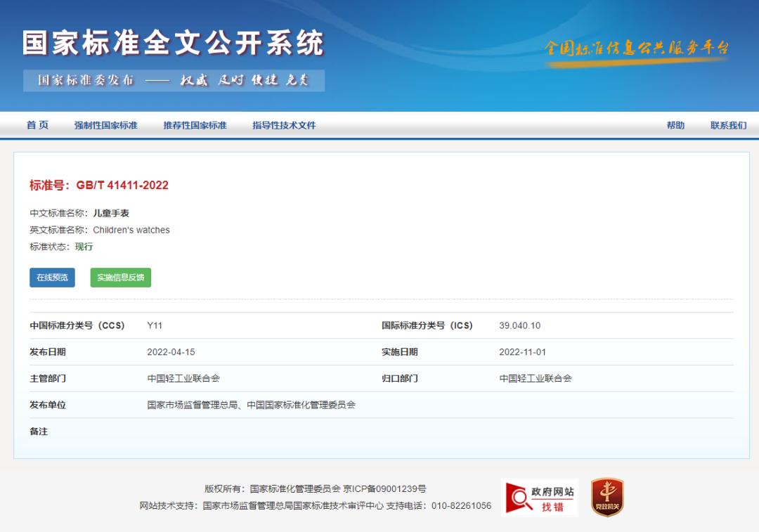Click the 实施日期 label

[399, 352]
